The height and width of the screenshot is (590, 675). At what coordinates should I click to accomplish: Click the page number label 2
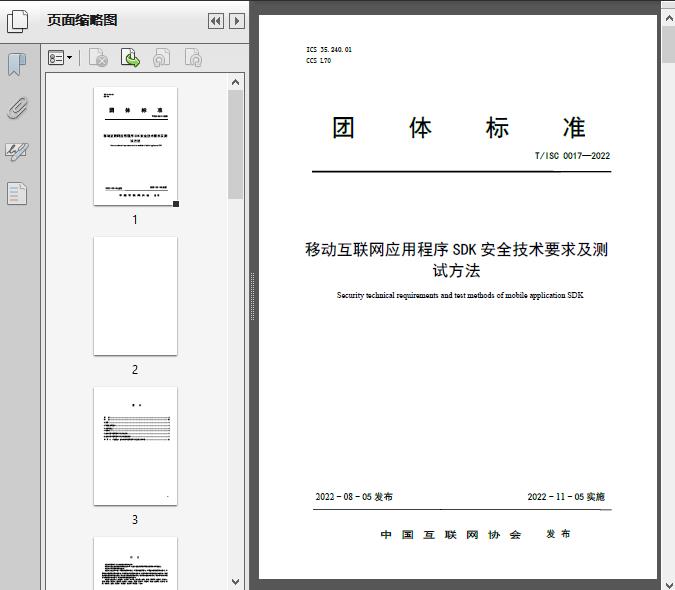tap(135, 370)
